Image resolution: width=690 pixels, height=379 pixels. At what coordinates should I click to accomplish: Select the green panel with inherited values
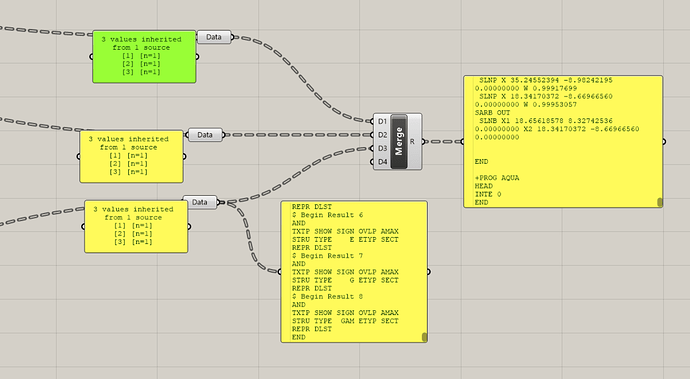(144, 56)
